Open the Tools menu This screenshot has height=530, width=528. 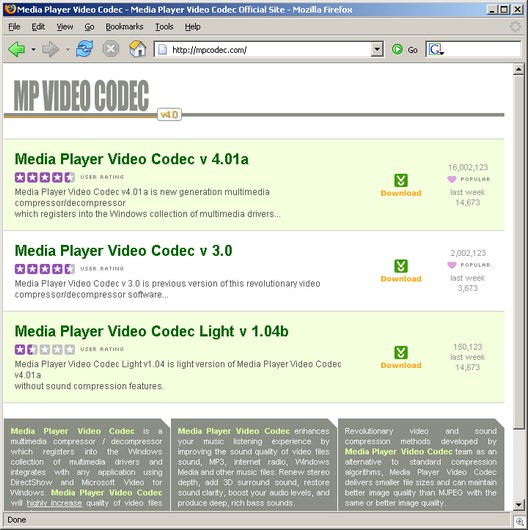point(164,27)
